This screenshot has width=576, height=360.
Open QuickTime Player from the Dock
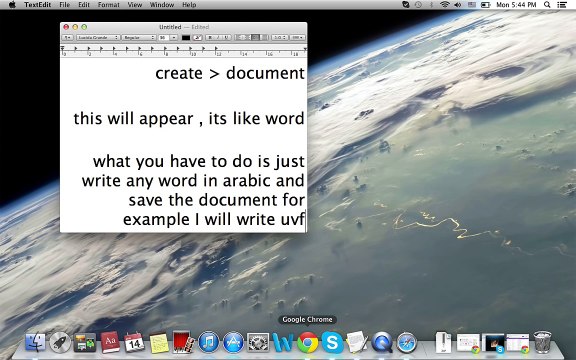click(x=382, y=342)
